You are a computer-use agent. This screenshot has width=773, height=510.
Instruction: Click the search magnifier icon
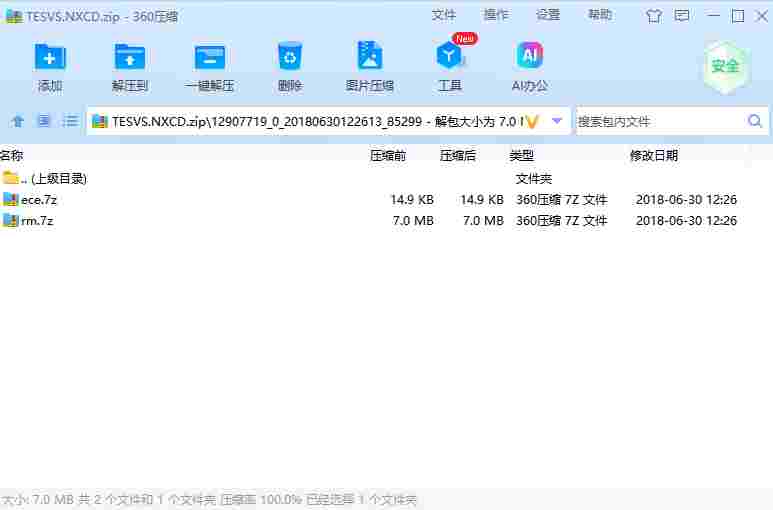(x=754, y=121)
